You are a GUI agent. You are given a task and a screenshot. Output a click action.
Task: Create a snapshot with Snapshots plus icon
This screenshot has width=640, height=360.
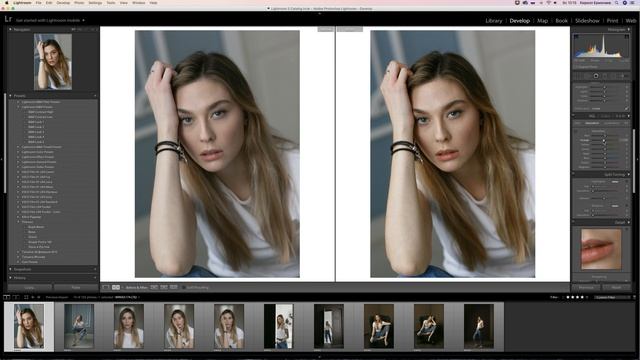coord(95,269)
